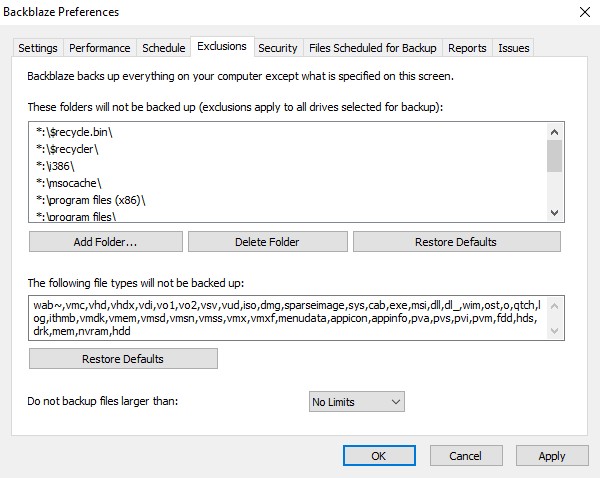Open the Security tab
The width and height of the screenshot is (600, 478).
pos(278,48)
